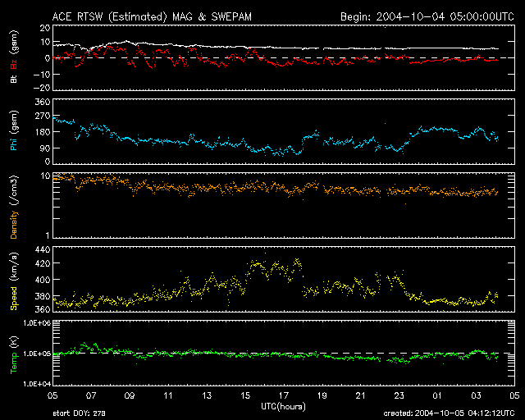Select the 23 hour tick on time axis
The height and width of the screenshot is (420, 525).
coord(399,395)
